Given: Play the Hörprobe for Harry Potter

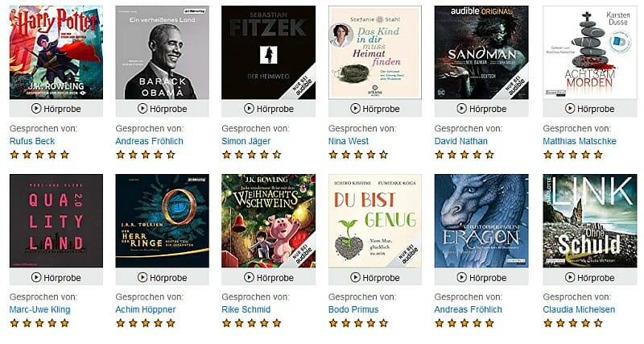Looking at the screenshot, I should click(x=56, y=109).
